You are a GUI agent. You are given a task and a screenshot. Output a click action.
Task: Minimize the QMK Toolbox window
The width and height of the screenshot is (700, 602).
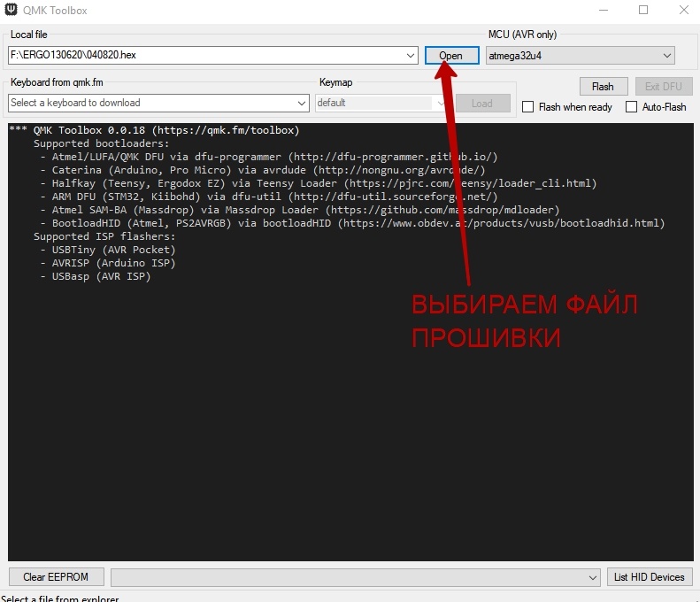[604, 10]
